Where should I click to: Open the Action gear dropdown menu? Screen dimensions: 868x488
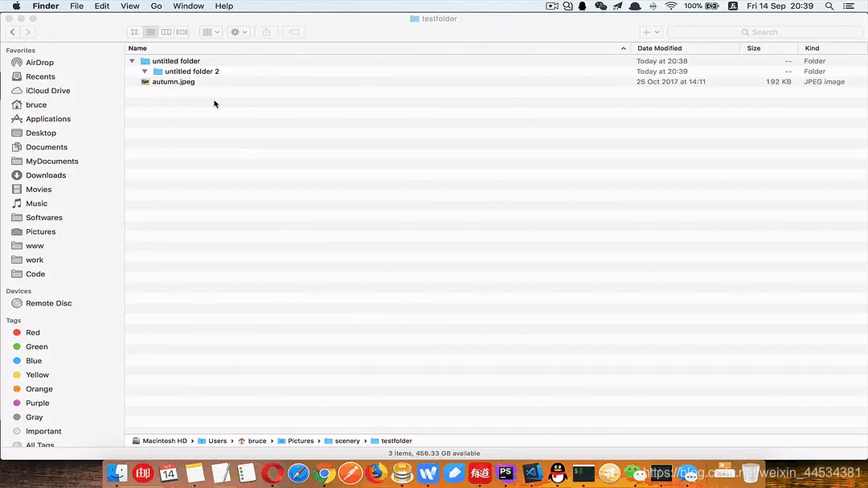239,32
